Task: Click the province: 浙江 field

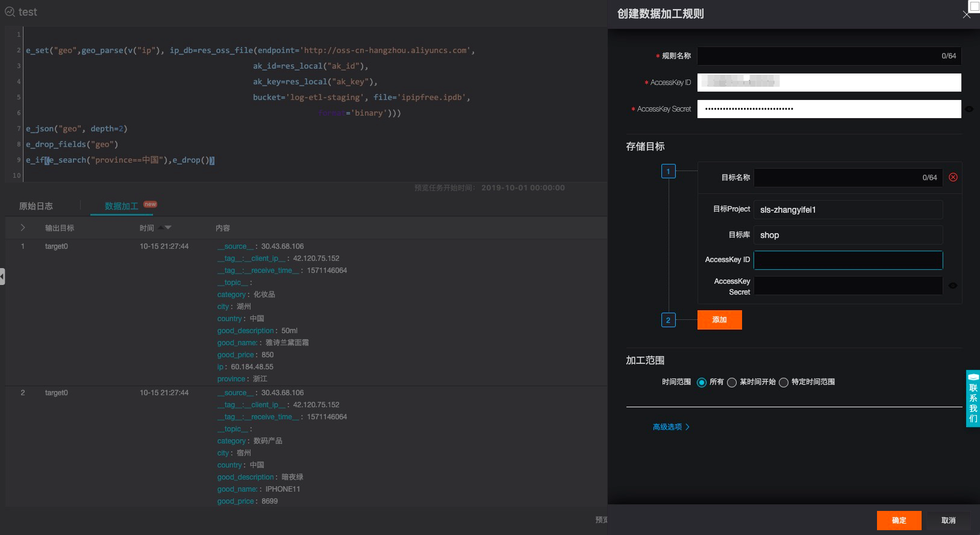Action: pyautogui.click(x=242, y=379)
